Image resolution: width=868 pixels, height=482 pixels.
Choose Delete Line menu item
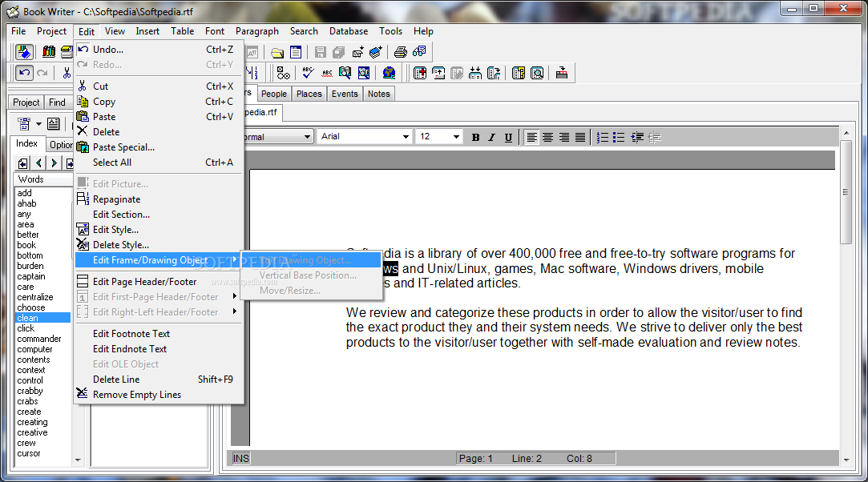(x=159, y=380)
